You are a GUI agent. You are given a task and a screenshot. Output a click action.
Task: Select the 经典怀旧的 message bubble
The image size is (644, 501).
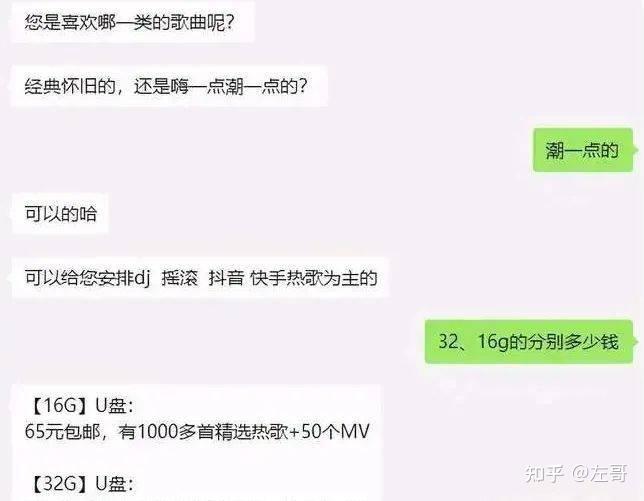point(169,86)
